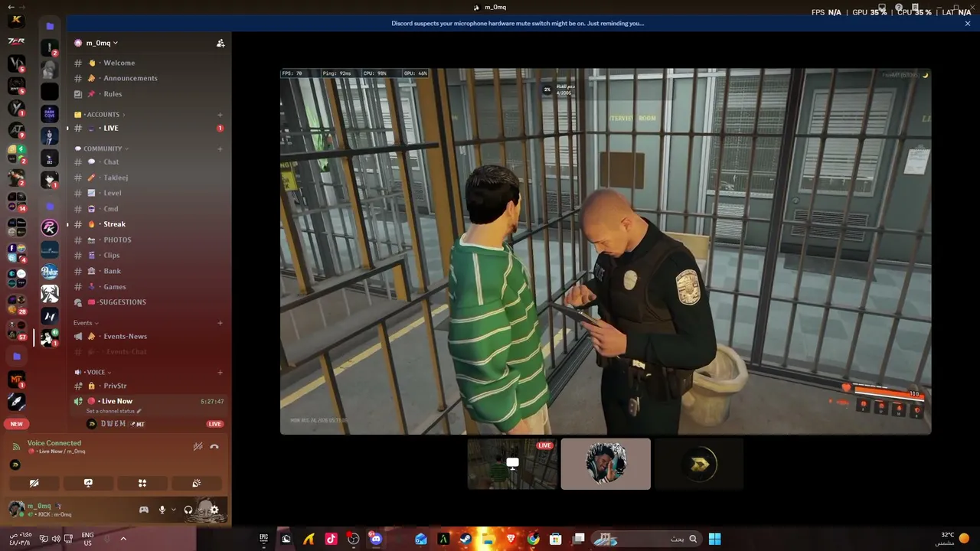Share your screen in voice panel
Screen dimensions: 980x551
88,483
